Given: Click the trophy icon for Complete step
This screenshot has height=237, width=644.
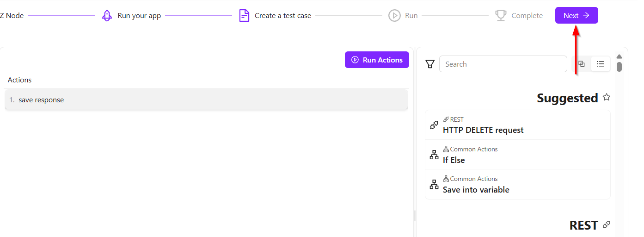Looking at the screenshot, I should coord(501,16).
